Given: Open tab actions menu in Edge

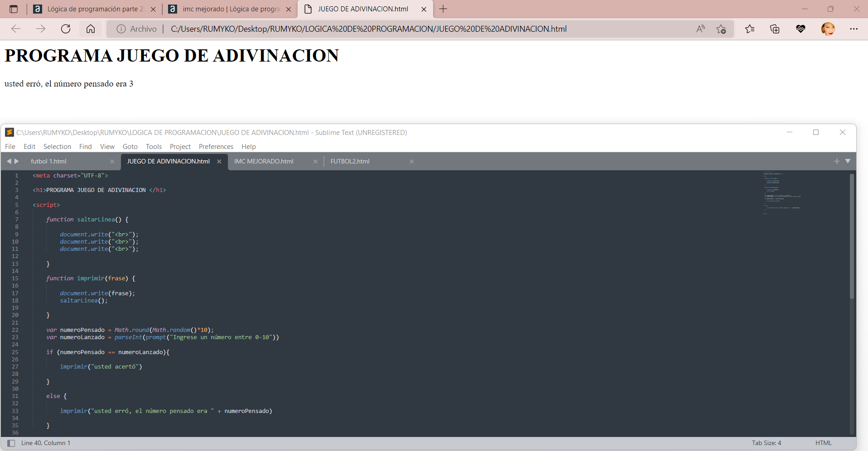Looking at the screenshot, I should (x=14, y=9).
